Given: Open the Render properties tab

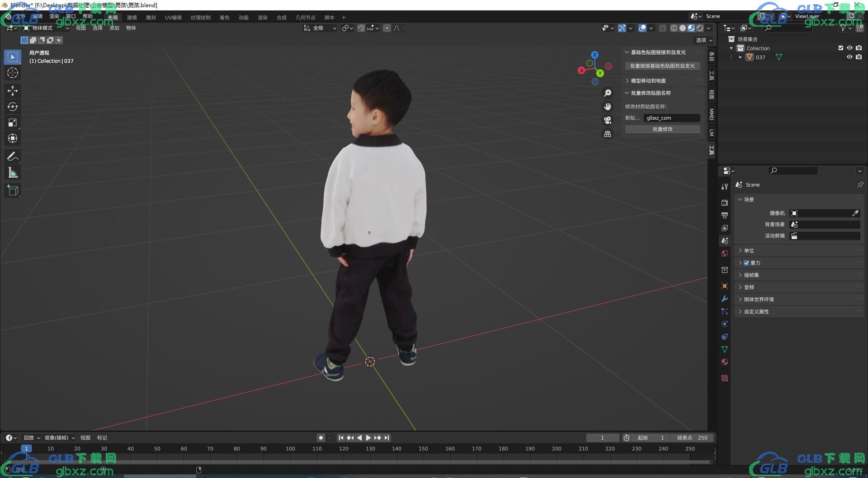Looking at the screenshot, I should point(725,202).
